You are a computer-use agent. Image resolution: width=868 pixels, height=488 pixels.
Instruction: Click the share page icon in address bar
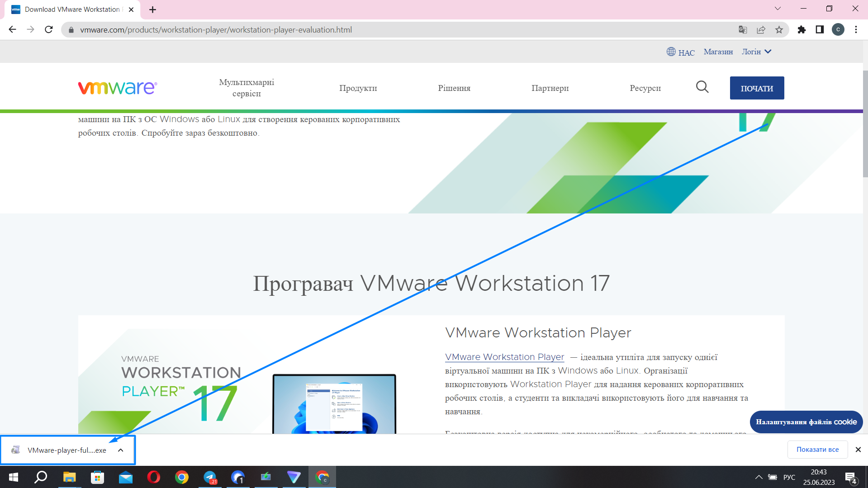tap(761, 30)
